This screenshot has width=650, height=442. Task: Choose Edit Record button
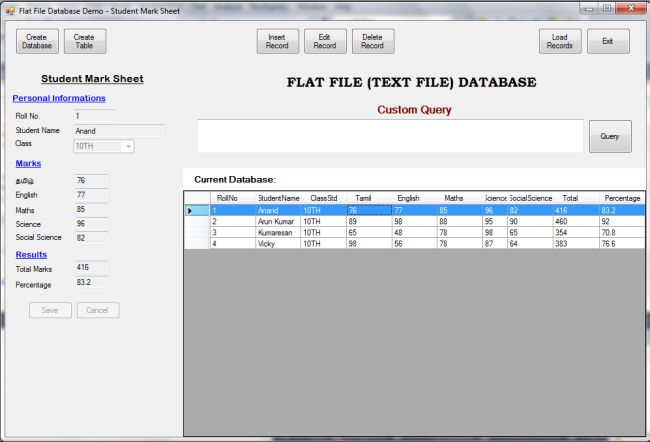coord(325,41)
